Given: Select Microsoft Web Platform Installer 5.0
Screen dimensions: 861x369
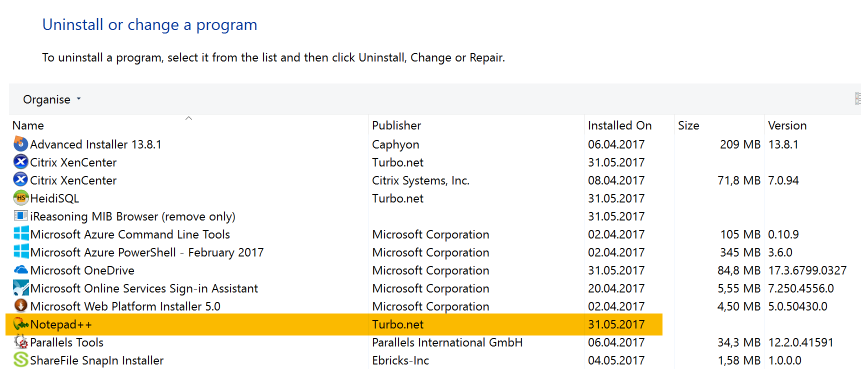Looking at the screenshot, I should (x=125, y=306).
